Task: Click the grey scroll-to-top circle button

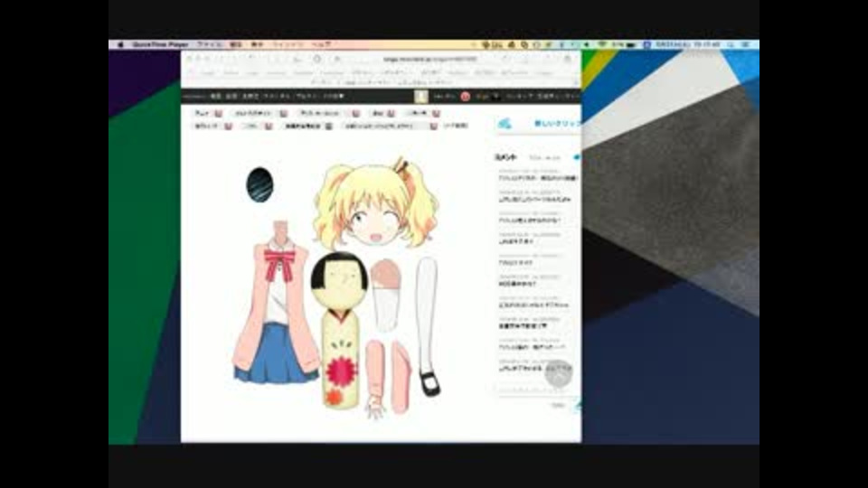Action: coord(558,374)
